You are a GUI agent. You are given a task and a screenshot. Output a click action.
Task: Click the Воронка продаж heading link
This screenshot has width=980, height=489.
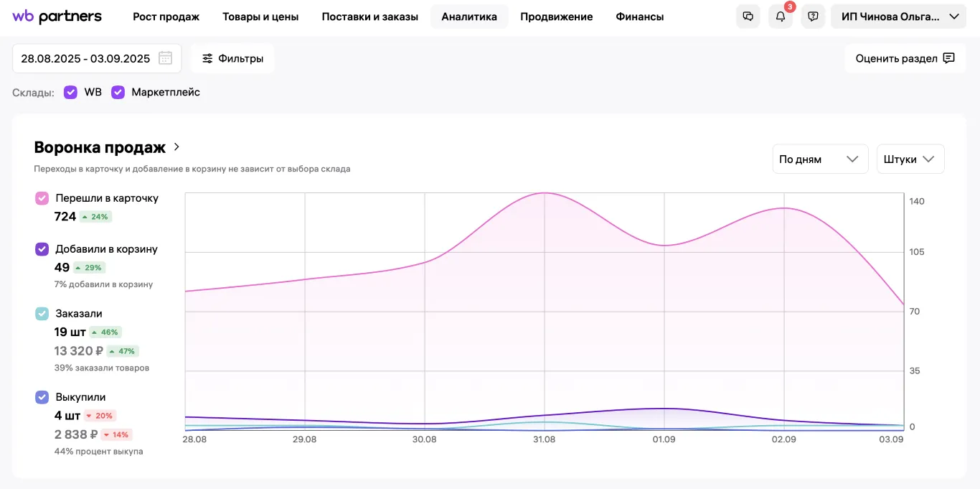[100, 147]
